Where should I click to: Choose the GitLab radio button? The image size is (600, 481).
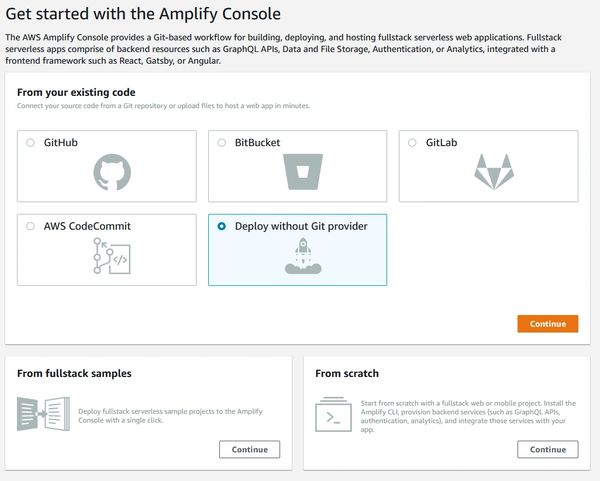pos(412,143)
